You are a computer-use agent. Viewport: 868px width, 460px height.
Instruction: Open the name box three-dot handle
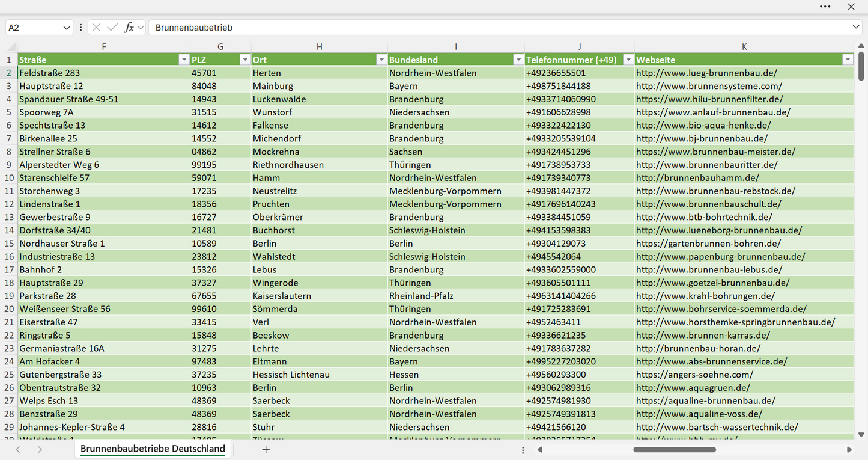point(80,28)
